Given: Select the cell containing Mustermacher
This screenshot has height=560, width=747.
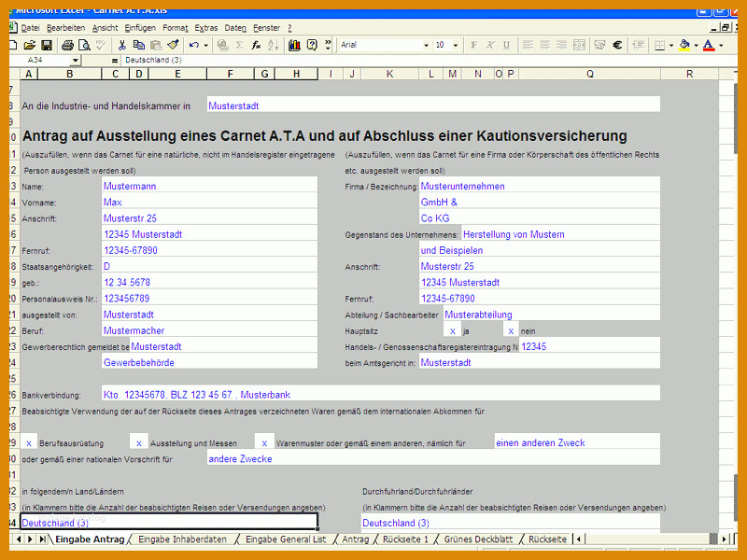Looking at the screenshot, I should 209,329.
